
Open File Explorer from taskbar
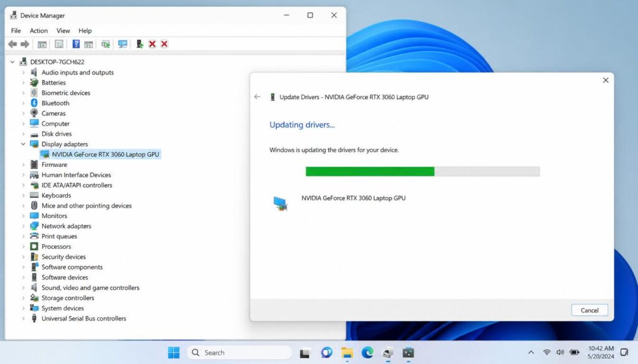pyautogui.click(x=347, y=353)
